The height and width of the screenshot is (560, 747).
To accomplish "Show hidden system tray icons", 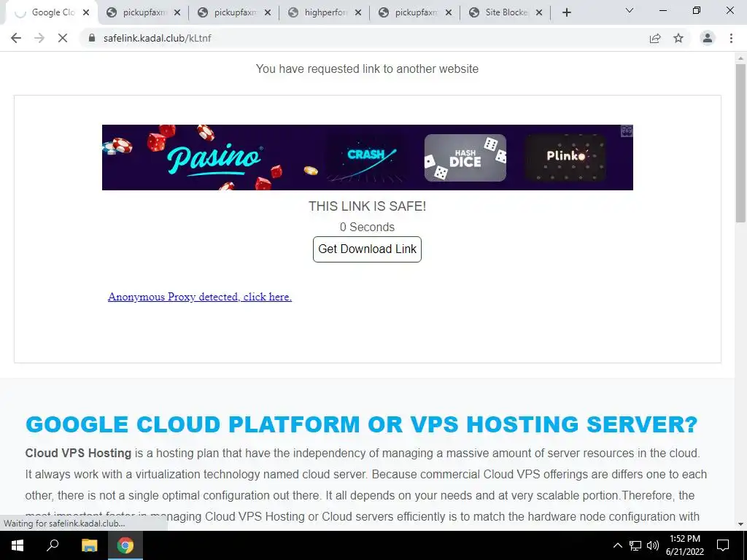I will (x=617, y=545).
